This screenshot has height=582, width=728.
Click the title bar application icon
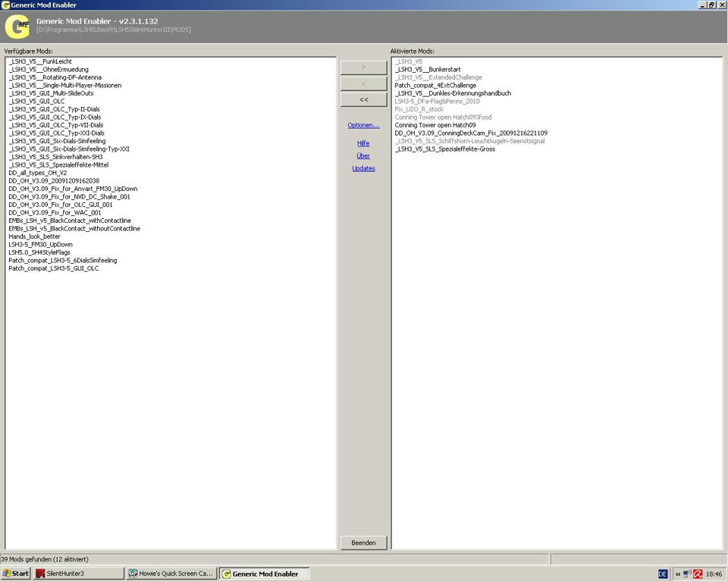click(x=5, y=5)
